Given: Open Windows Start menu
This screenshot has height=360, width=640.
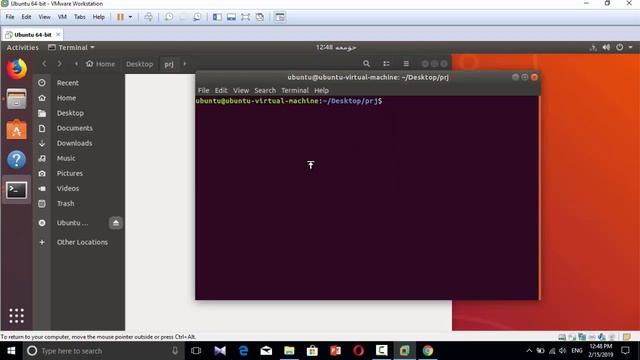Looking at the screenshot, I should 11,351.
